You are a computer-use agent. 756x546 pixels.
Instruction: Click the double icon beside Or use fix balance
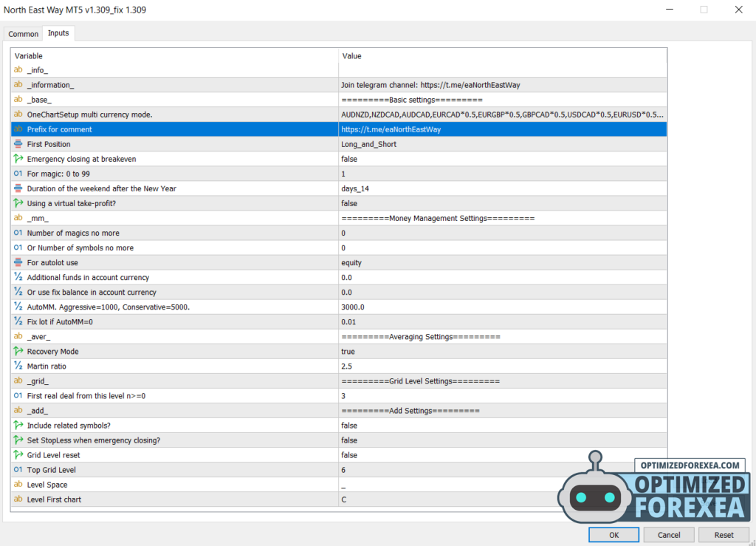click(x=18, y=292)
